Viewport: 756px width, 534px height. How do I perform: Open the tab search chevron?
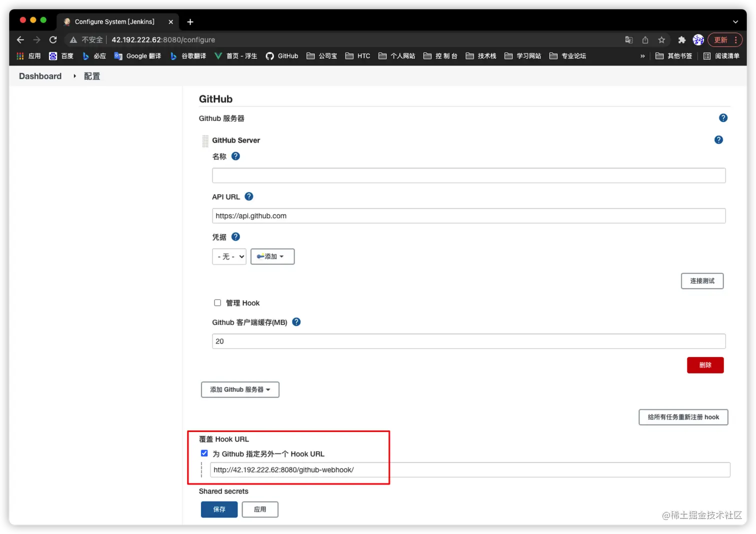coord(735,22)
